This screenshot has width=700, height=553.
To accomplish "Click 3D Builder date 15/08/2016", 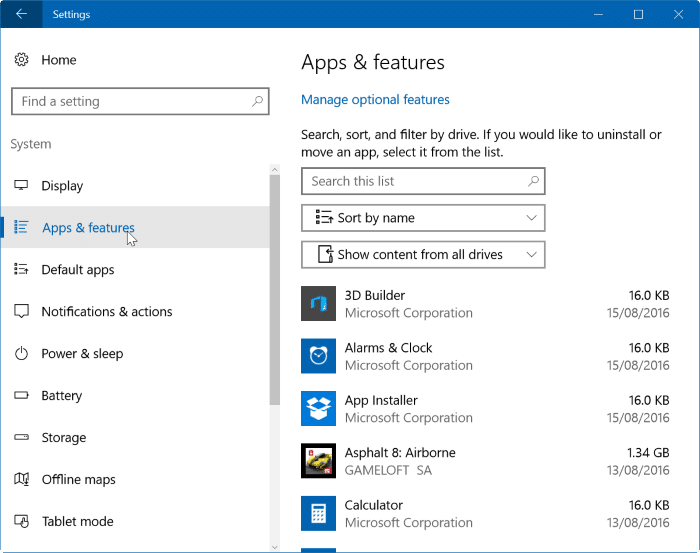I will 638,313.
